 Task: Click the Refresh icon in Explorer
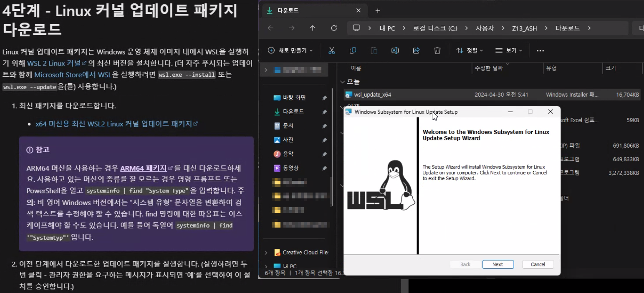coord(334,28)
